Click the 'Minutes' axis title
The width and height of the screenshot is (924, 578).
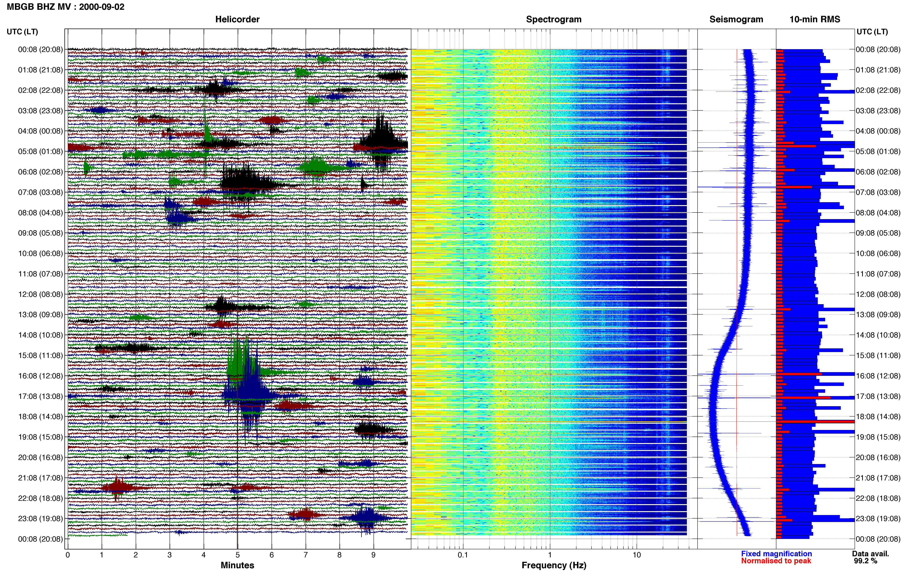coord(237,565)
